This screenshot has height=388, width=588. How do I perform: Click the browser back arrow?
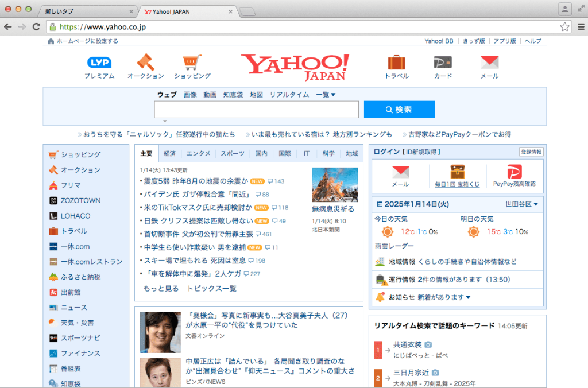[8, 26]
